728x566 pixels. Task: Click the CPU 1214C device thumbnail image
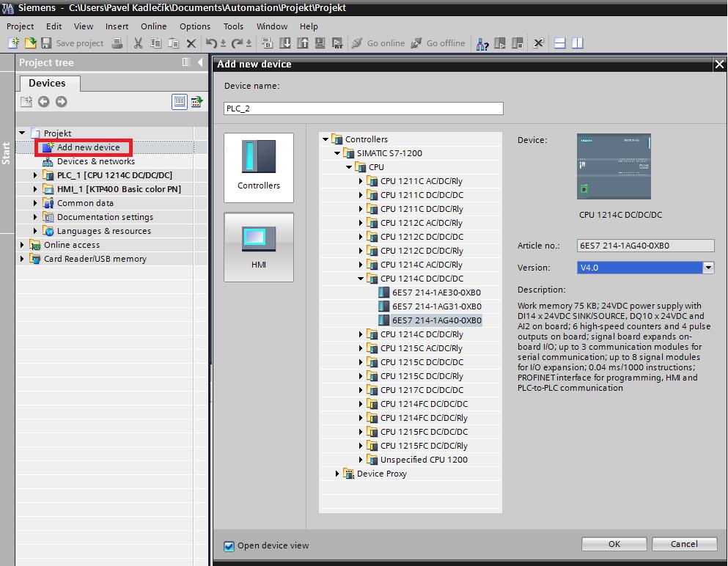(614, 166)
